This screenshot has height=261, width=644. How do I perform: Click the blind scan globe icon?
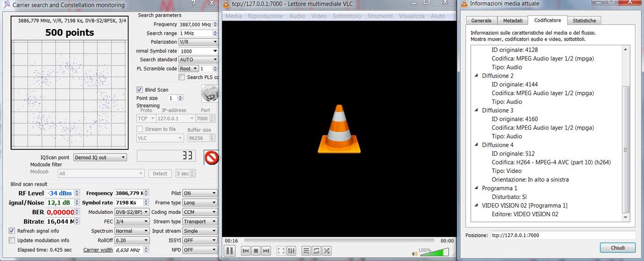[x=210, y=93]
